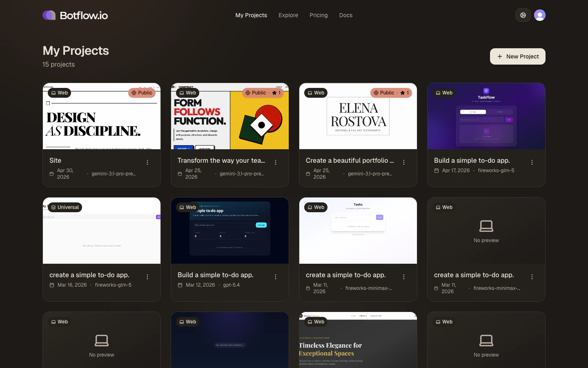Screen dimensions: 588x368
Task: Click the gpt-5.4 model label
Action: pyautogui.click(x=232, y=285)
